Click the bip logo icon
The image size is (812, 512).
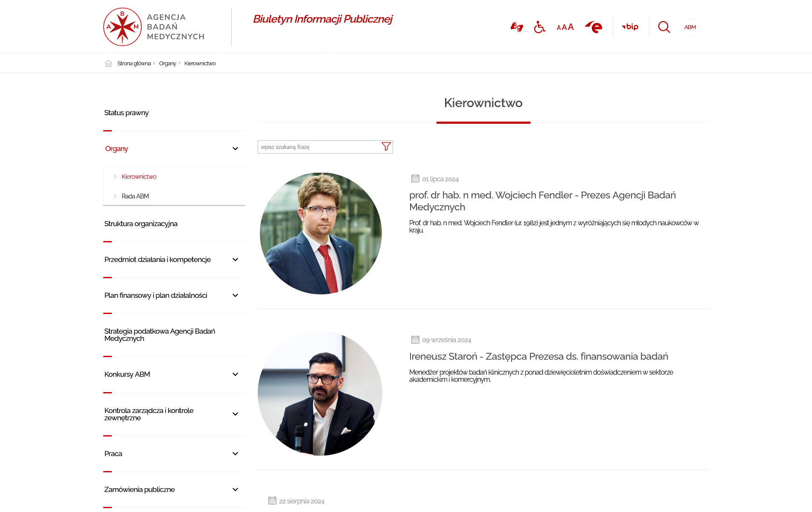tap(630, 27)
